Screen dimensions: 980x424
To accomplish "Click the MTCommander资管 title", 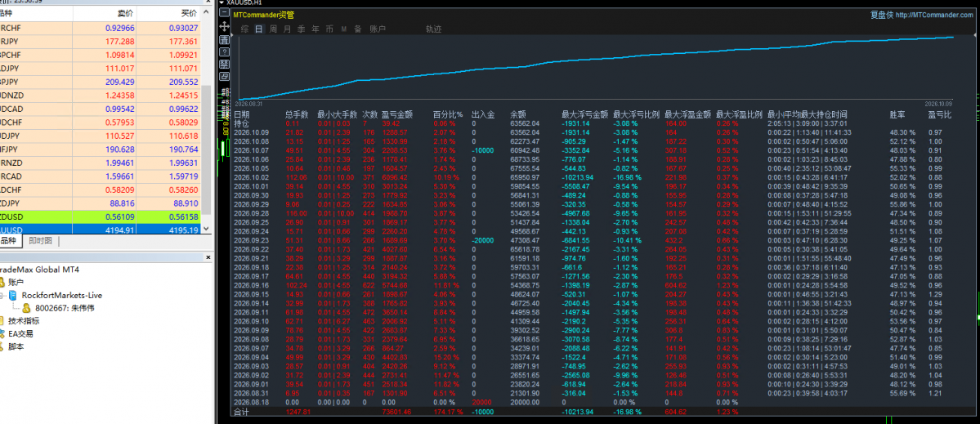I will click(263, 15).
